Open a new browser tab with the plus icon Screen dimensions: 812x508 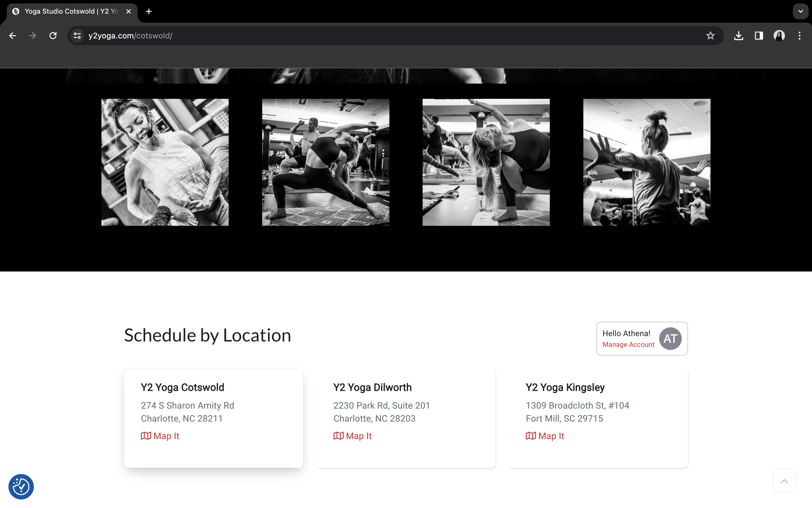[149, 11]
